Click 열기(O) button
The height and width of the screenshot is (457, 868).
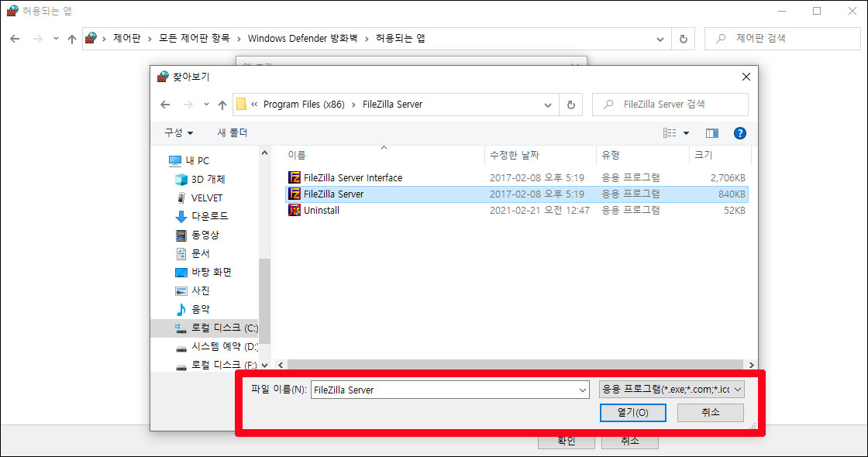632,413
